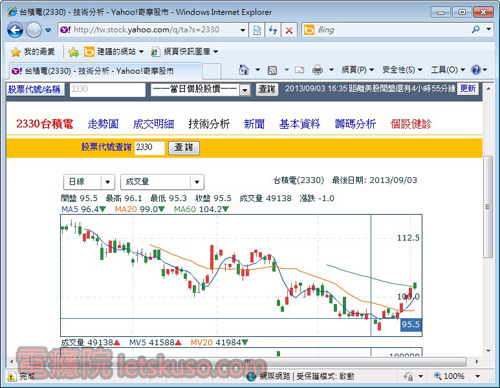Click the Read mail icon
Viewport: 500px width, 388px height.
300,70
